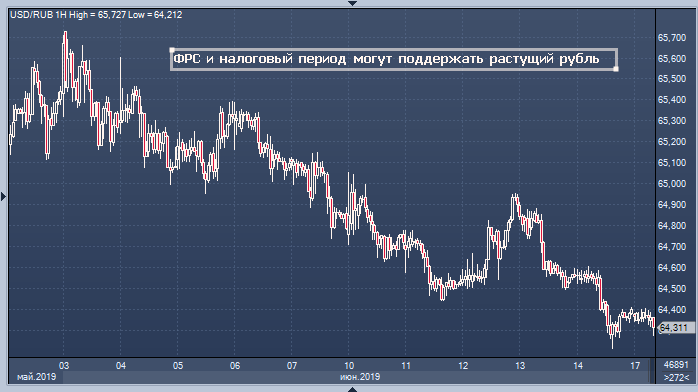
Task: Click date marker 13 on time axis
Action: click(x=520, y=366)
